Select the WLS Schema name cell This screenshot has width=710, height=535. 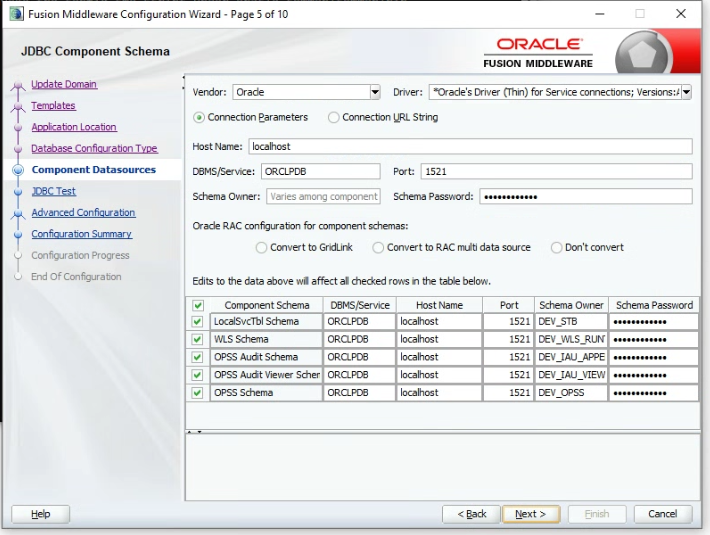(266, 339)
